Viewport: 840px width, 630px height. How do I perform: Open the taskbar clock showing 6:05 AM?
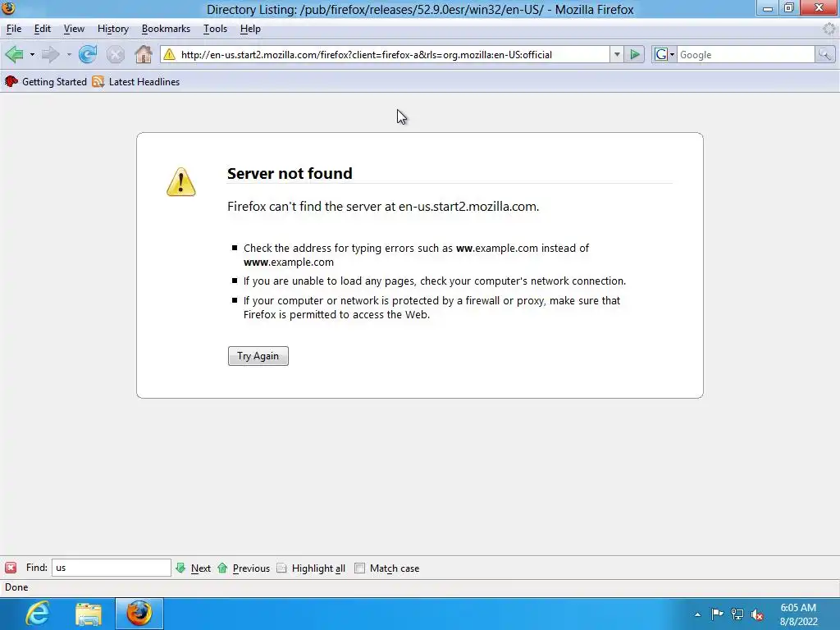(798, 614)
